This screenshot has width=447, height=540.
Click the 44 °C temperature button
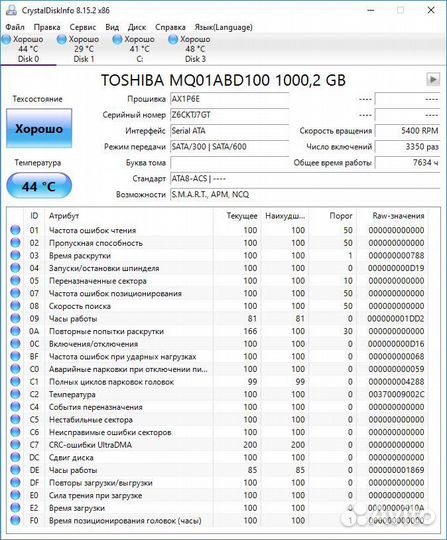click(x=39, y=186)
